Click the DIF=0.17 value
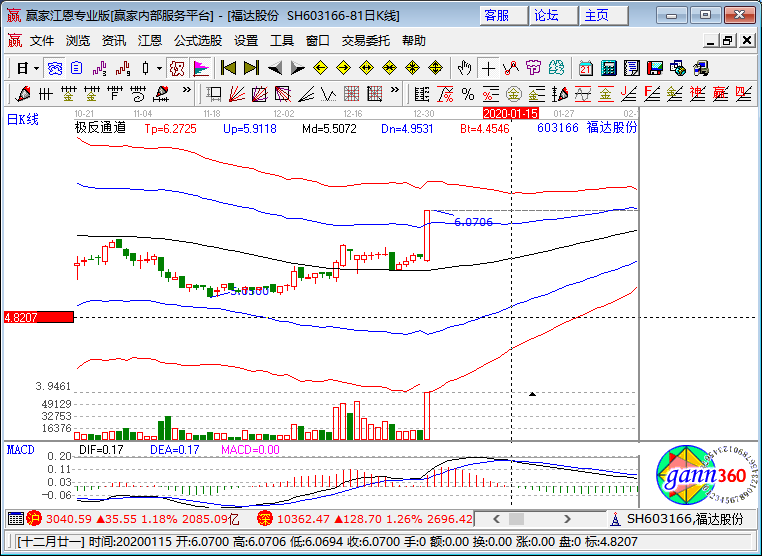This screenshot has width=762, height=556. [x=102, y=450]
